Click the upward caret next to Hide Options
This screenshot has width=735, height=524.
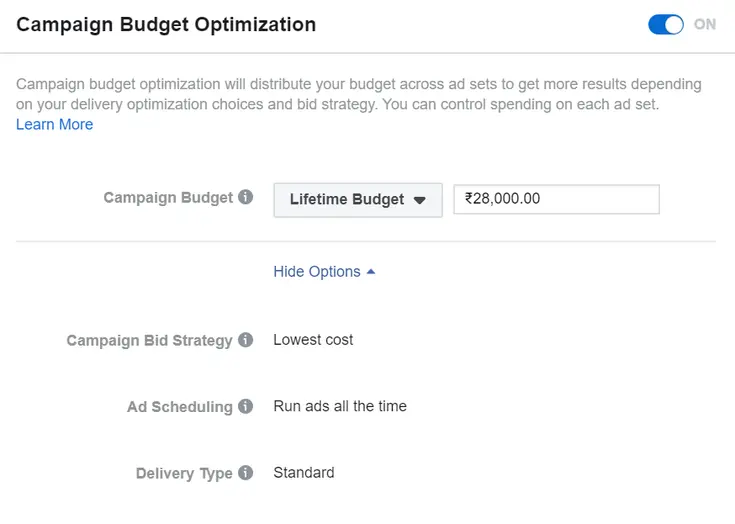click(371, 271)
